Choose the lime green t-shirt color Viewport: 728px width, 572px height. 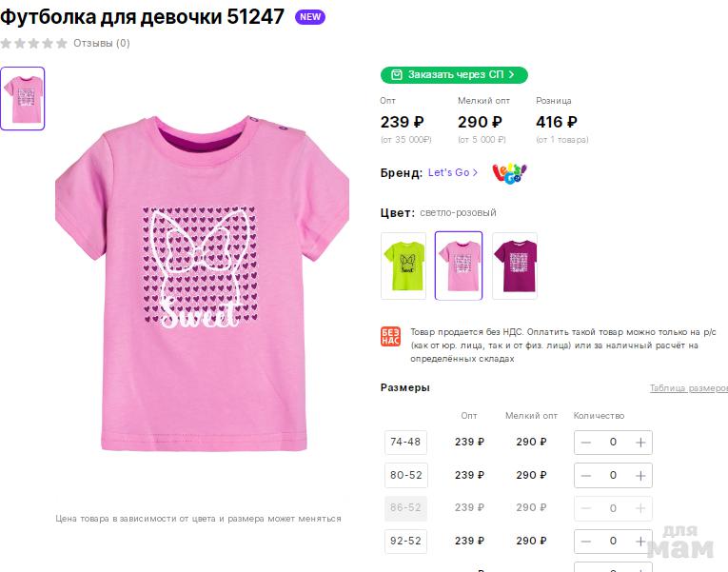403,266
